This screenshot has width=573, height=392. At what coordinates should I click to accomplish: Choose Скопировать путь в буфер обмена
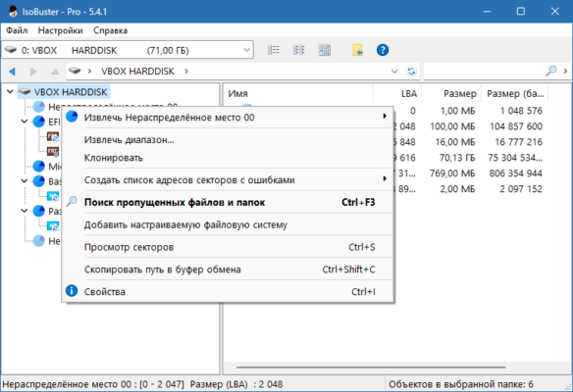pos(228,269)
